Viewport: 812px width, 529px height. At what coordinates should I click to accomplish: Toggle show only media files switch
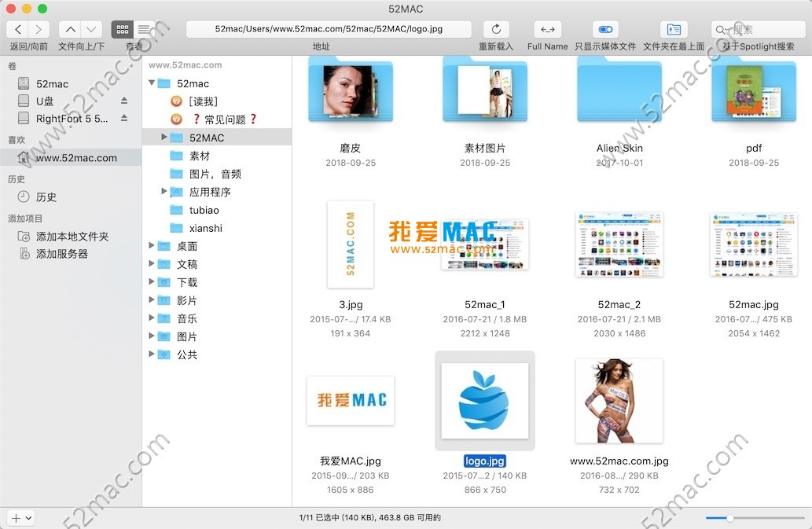[605, 30]
